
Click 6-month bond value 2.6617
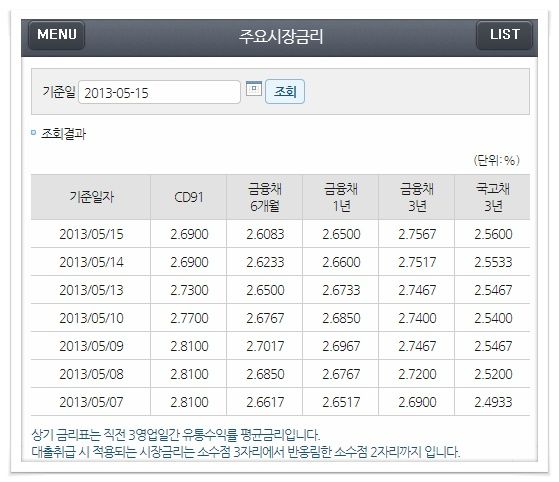(x=265, y=402)
